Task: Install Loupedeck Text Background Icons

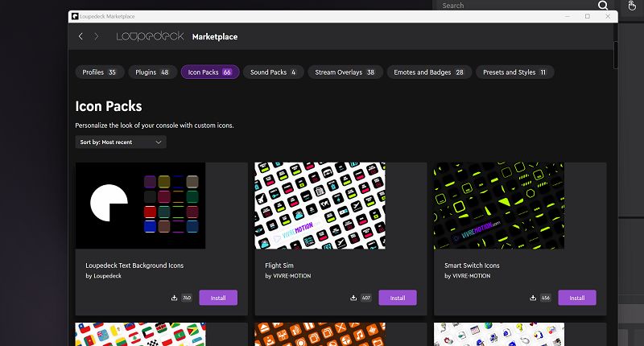Action: coord(218,298)
